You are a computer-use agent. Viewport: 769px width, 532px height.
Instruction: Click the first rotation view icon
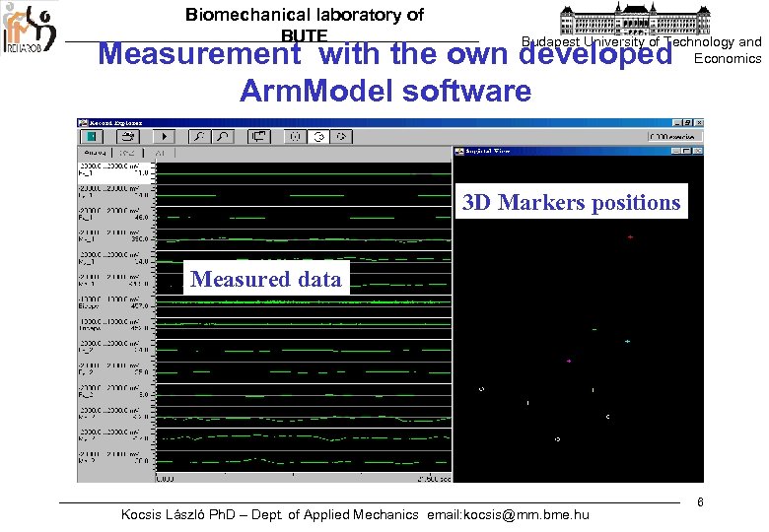click(x=295, y=137)
